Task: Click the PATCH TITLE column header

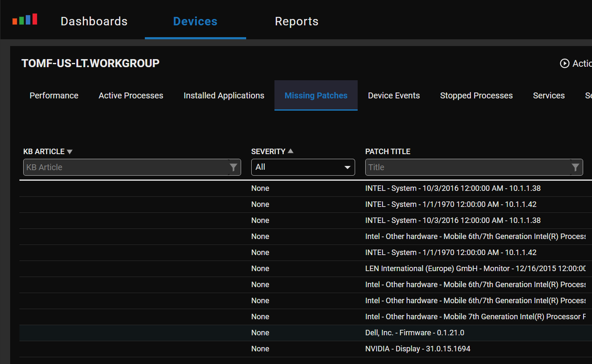Action: pos(388,152)
